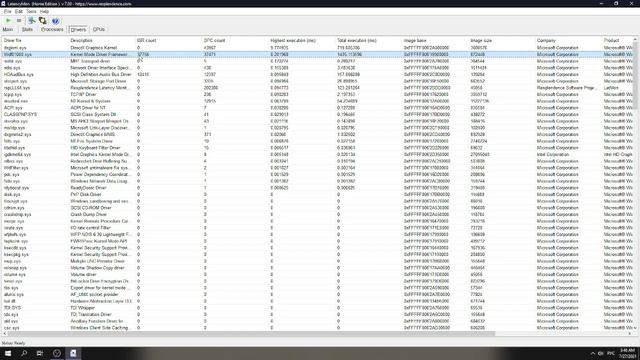Click 'Intel Corporation' company cell
640x360 pixels.
(x=553, y=154)
